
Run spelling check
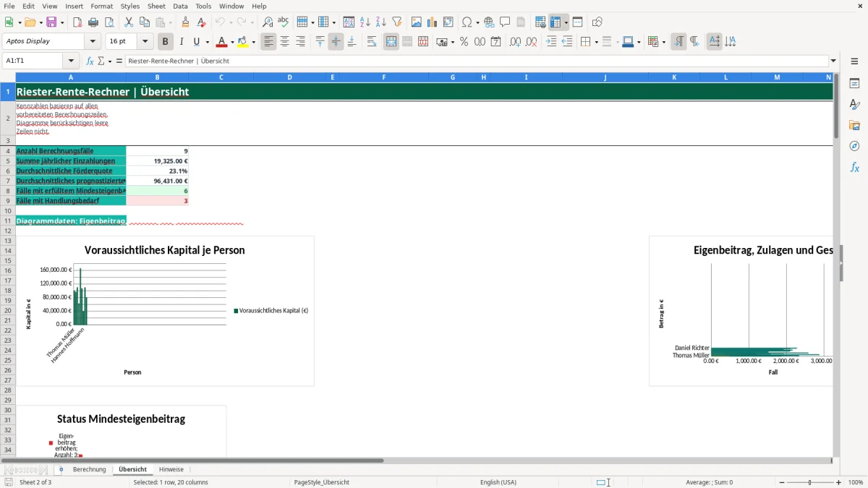[x=283, y=22]
